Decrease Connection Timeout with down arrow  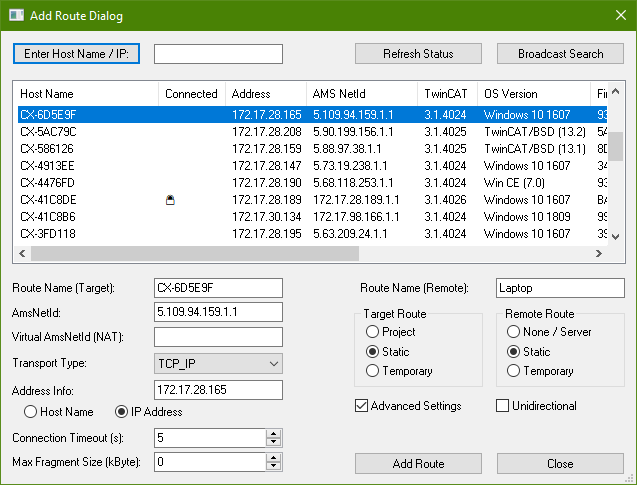pos(274,442)
